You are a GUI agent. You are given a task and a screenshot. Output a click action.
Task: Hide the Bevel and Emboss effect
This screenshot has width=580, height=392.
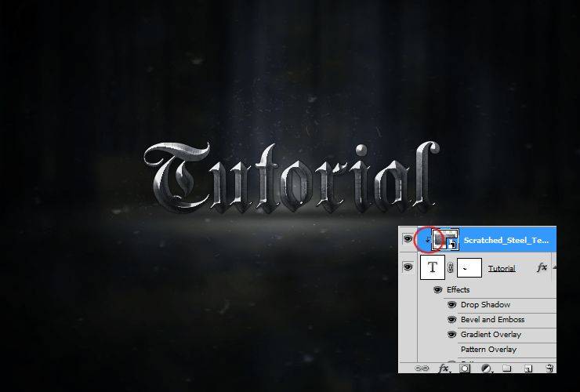[451, 319]
